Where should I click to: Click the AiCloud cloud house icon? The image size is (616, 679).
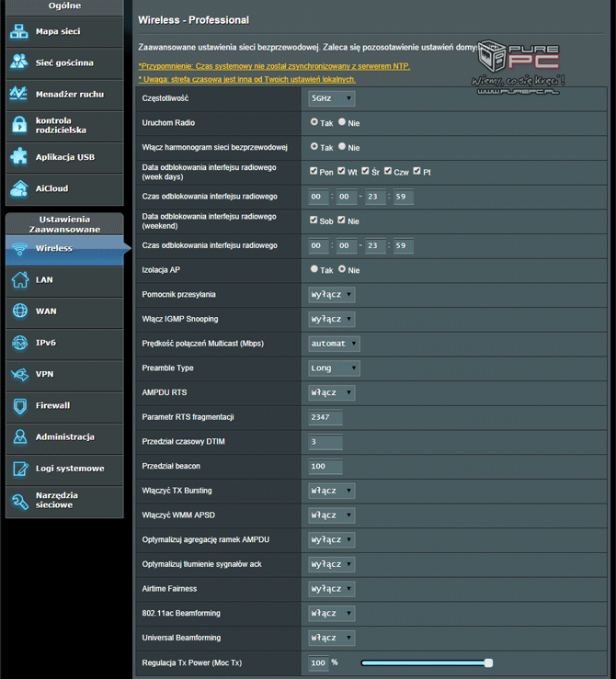(x=19, y=188)
